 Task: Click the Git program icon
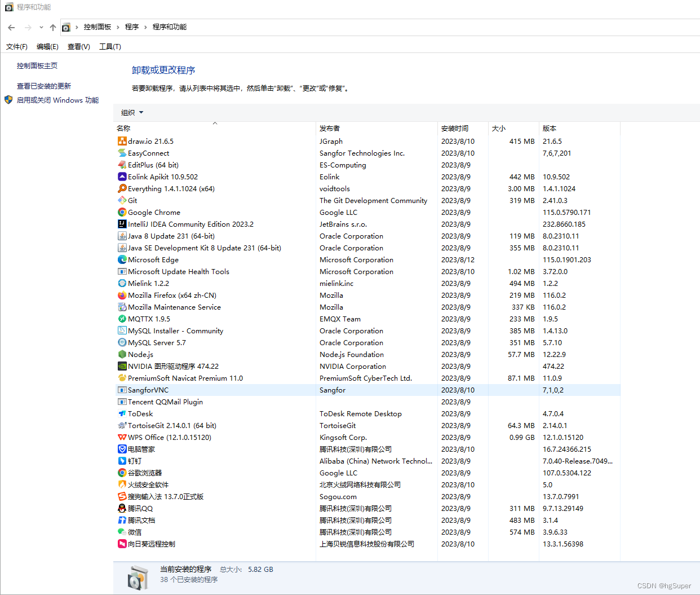click(121, 200)
